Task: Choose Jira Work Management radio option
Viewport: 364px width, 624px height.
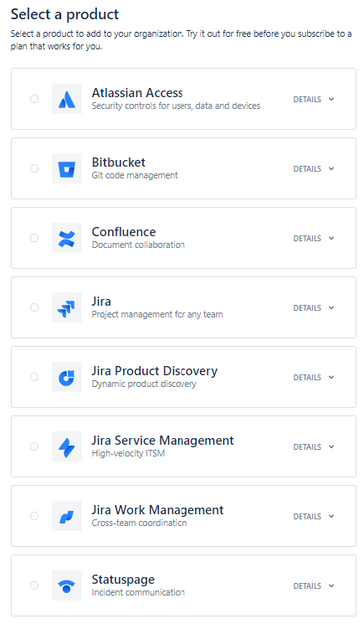Action: pyautogui.click(x=34, y=516)
